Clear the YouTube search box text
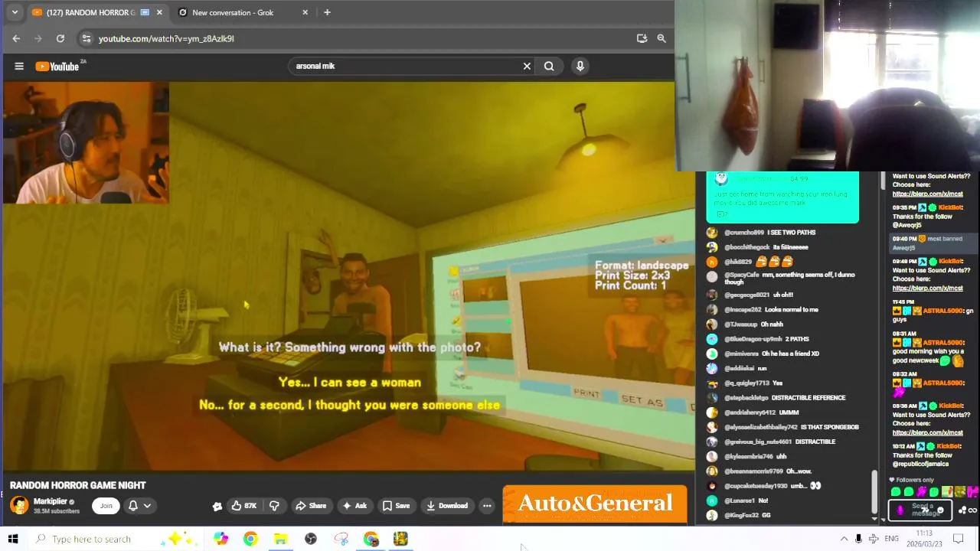980x551 pixels. tap(527, 66)
